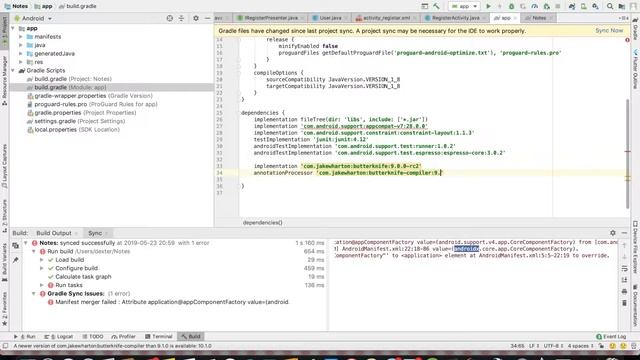Run the app with the green play icon

pyautogui.click(x=488, y=6)
